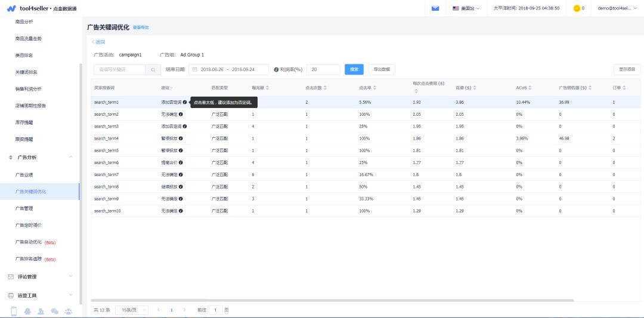
Task: Open the demo@tool4sel... account dropdown
Action: click(x=616, y=8)
